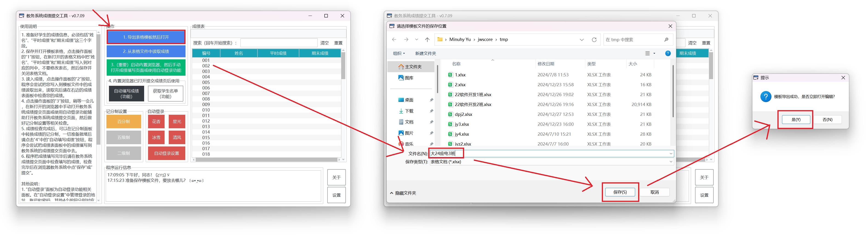Select the red 花香 auto-login button

pyautogui.click(x=156, y=122)
